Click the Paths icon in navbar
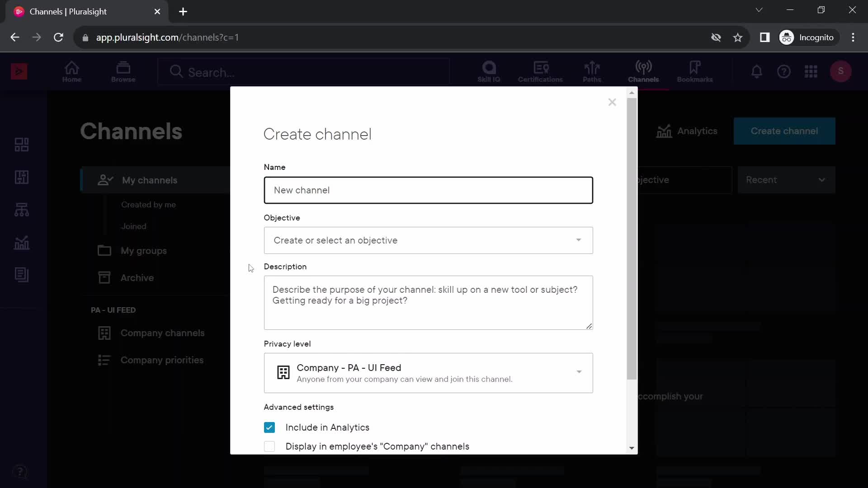 click(x=591, y=70)
